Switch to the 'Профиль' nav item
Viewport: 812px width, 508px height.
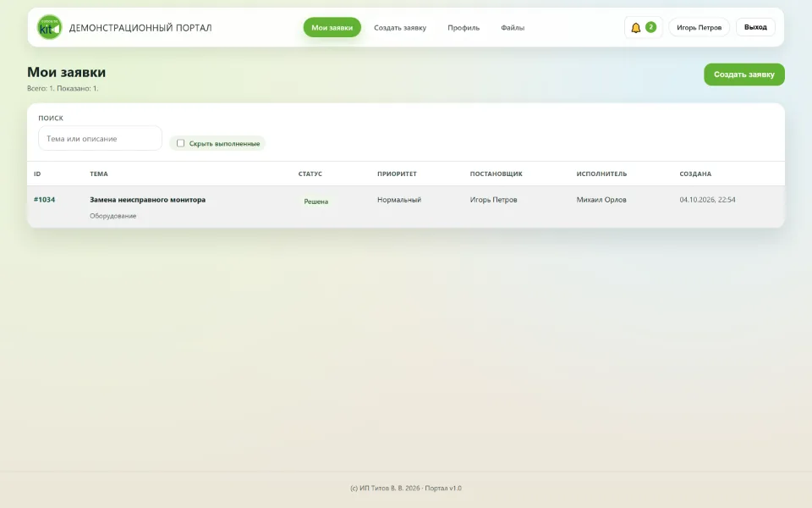(x=464, y=27)
